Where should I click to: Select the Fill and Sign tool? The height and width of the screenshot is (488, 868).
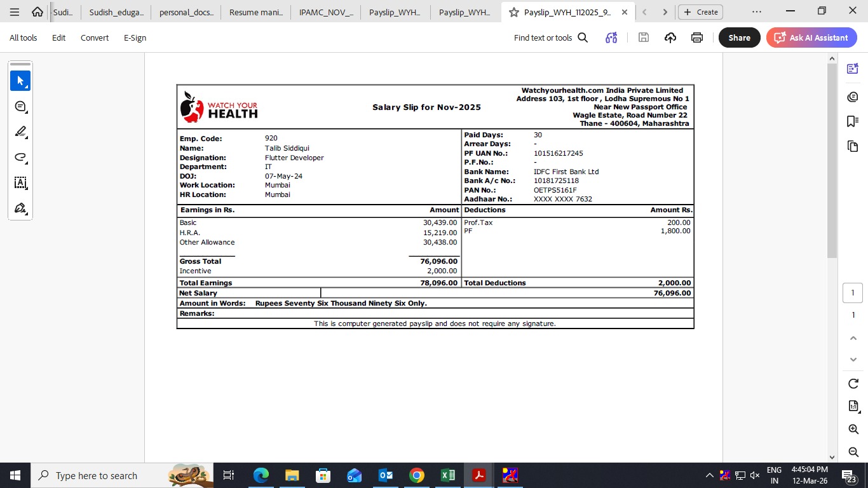click(20, 208)
